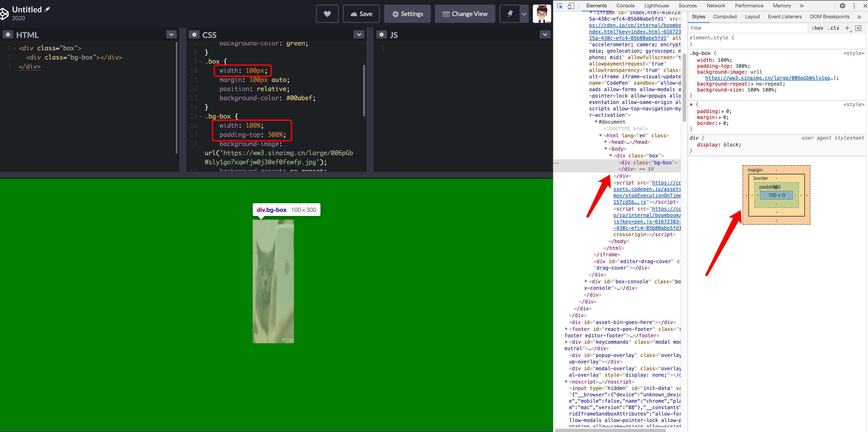Save the pen

click(x=361, y=14)
